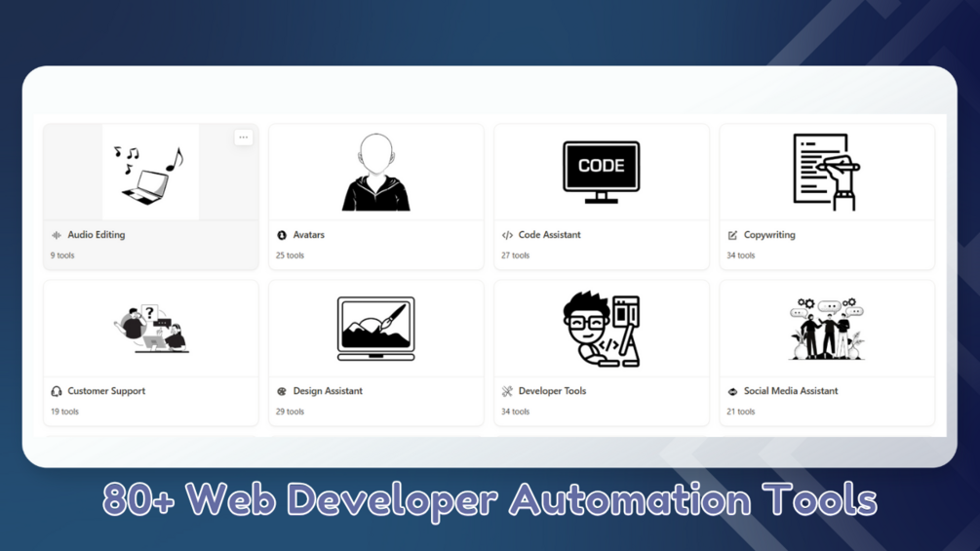The width and height of the screenshot is (980, 551).
Task: Open the CODE monitor thumbnail
Action: 602,172
